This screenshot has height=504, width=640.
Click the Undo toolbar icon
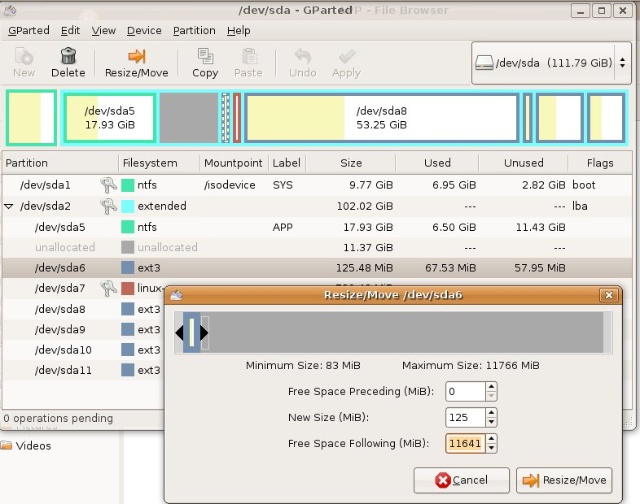(302, 62)
